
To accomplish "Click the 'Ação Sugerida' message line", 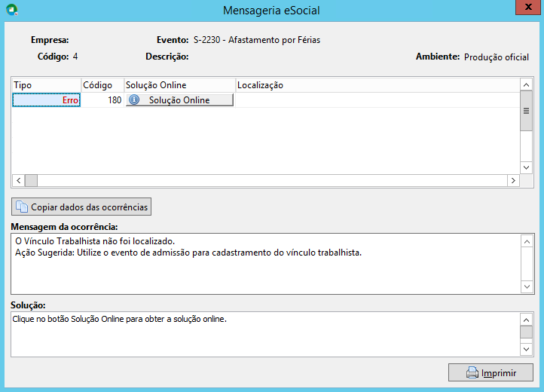I will pyautogui.click(x=188, y=253).
